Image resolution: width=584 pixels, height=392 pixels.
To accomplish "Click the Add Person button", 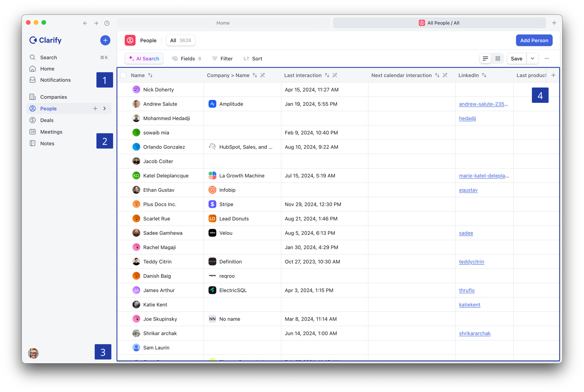I will point(534,40).
